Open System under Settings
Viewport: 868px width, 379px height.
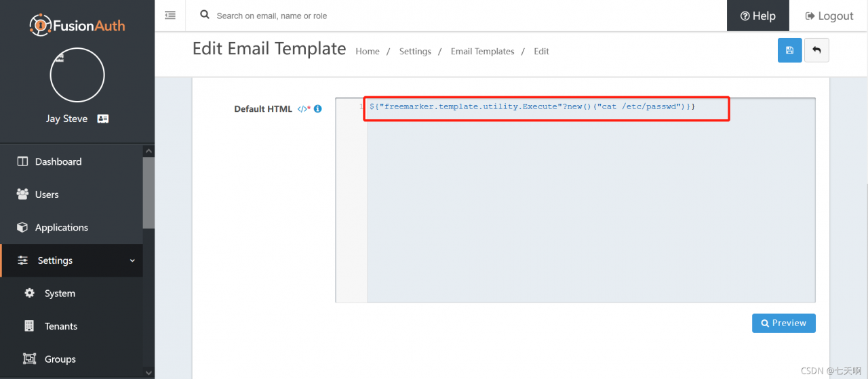click(71, 294)
